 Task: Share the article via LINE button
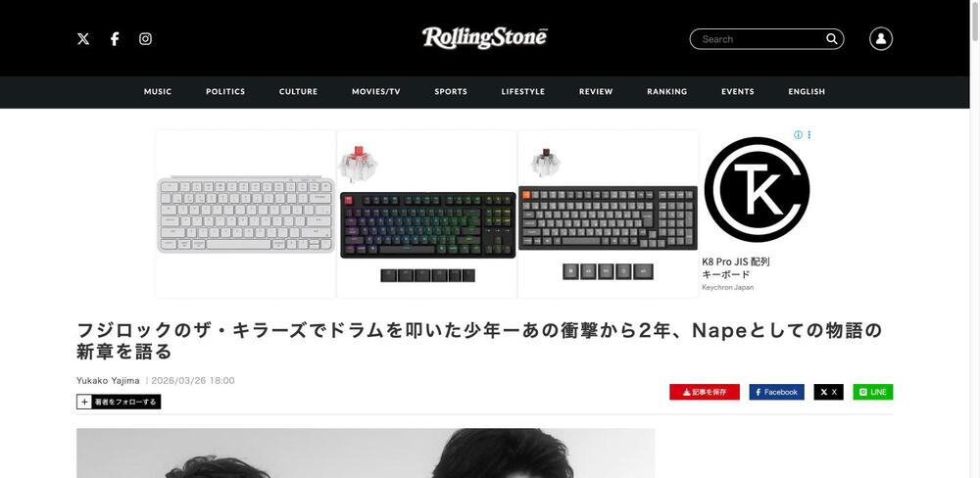pyautogui.click(x=873, y=392)
